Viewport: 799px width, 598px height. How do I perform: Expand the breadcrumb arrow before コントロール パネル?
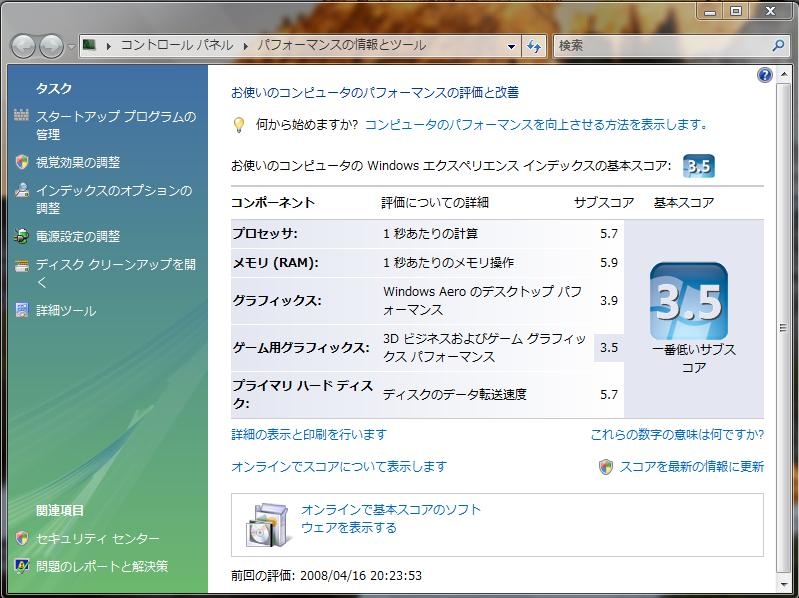pos(109,46)
